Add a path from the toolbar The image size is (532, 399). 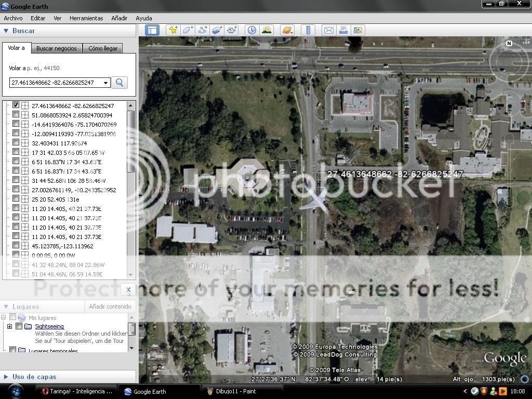202,30
